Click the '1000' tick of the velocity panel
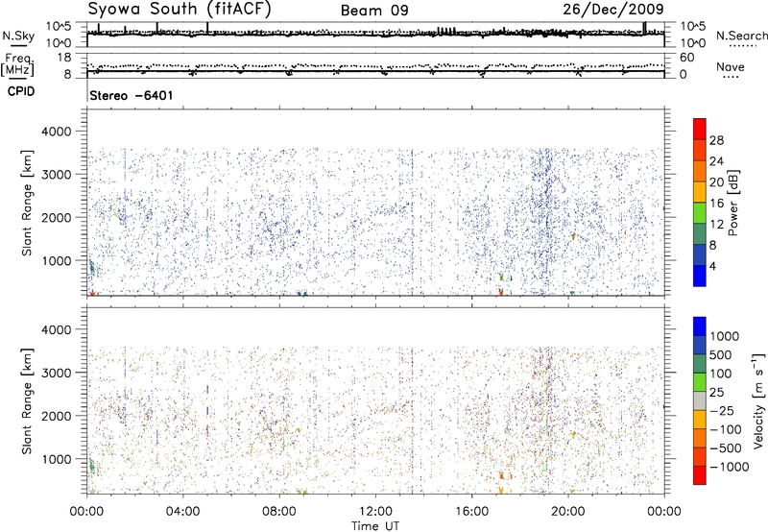 point(56,459)
